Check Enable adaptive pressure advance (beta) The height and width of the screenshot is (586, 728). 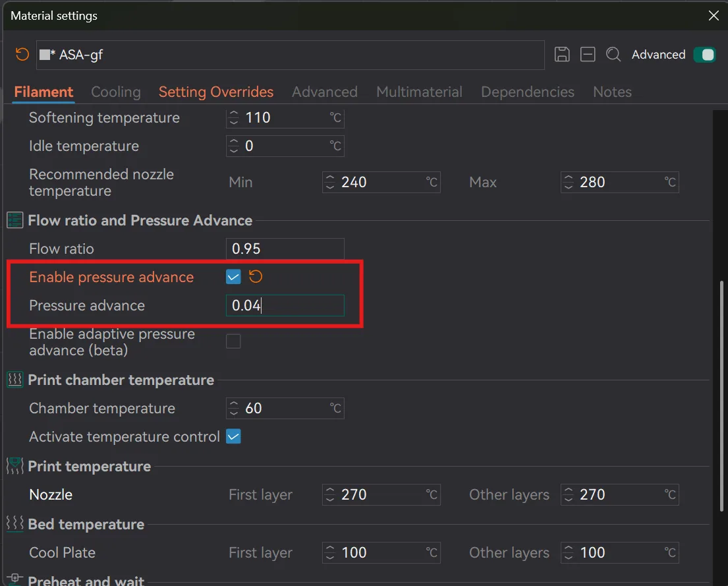pyautogui.click(x=233, y=341)
